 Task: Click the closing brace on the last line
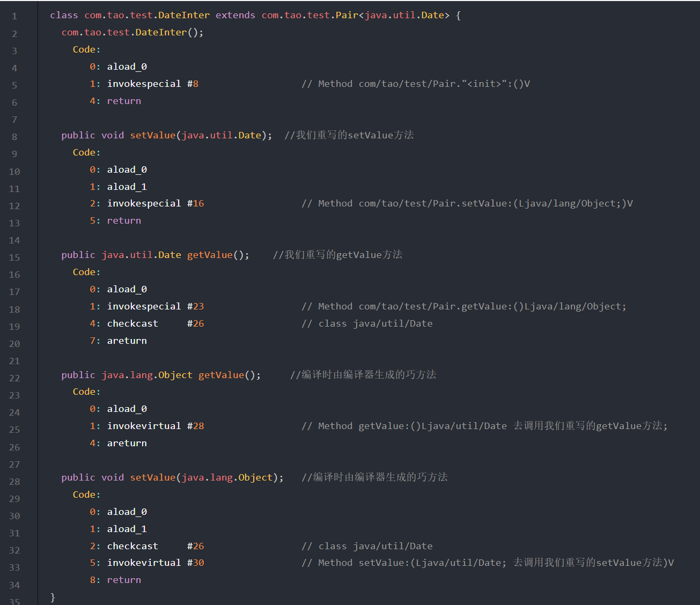point(53,597)
